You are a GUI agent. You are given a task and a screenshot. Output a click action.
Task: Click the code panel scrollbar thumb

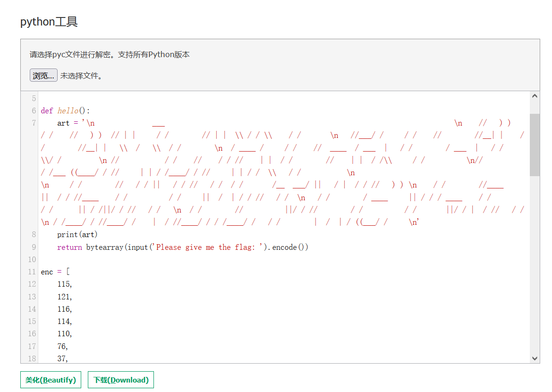(535, 144)
